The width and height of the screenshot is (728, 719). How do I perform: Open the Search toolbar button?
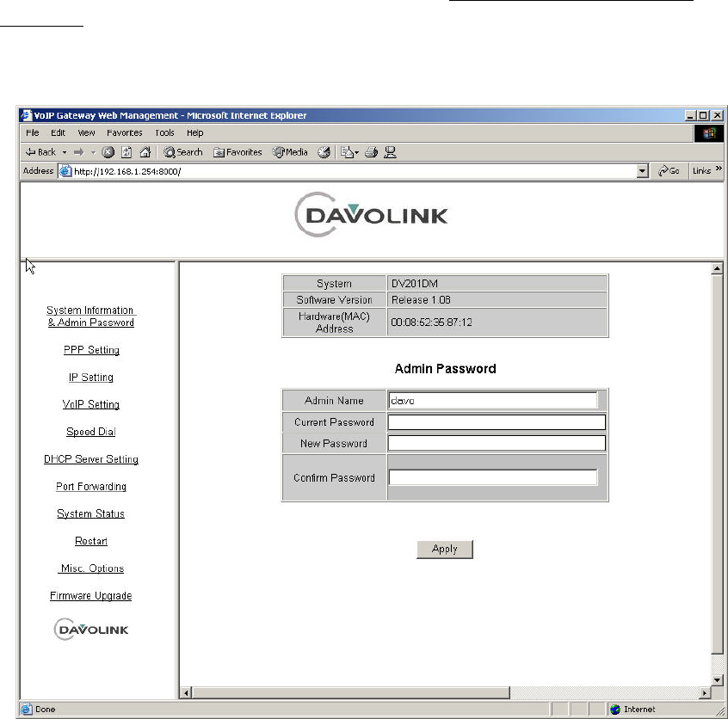point(183,152)
